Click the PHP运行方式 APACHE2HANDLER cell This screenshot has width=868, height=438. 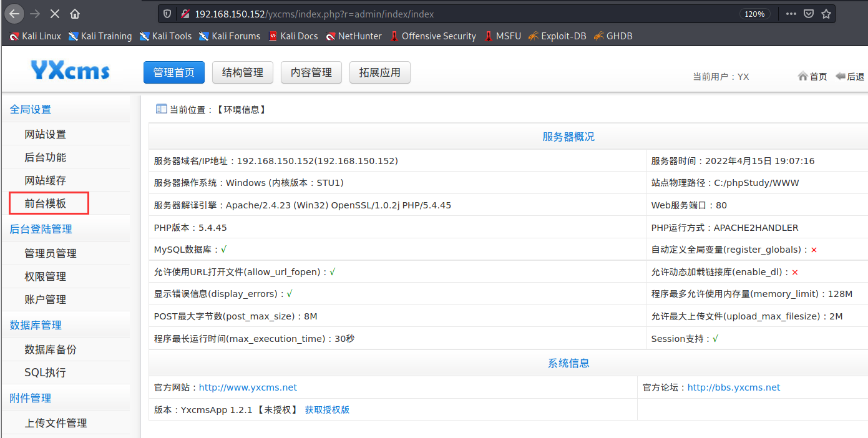tap(757, 228)
